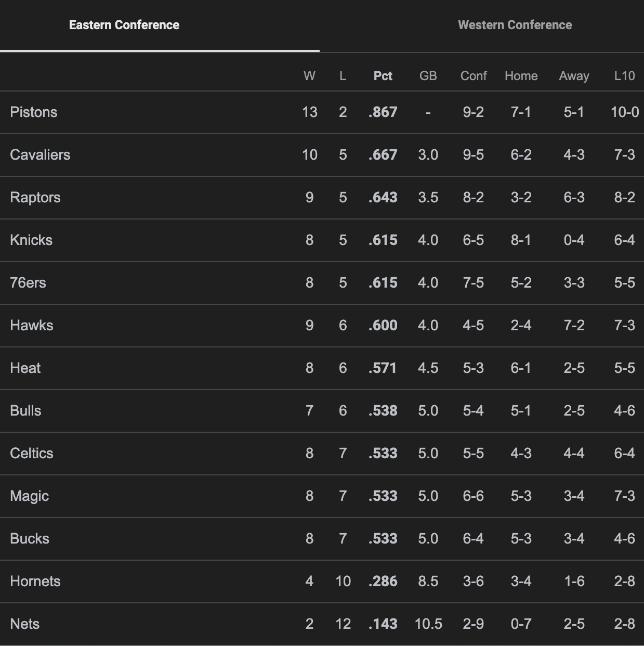This screenshot has height=646, width=644.
Task: Open the Pistons team row
Action: [34, 112]
